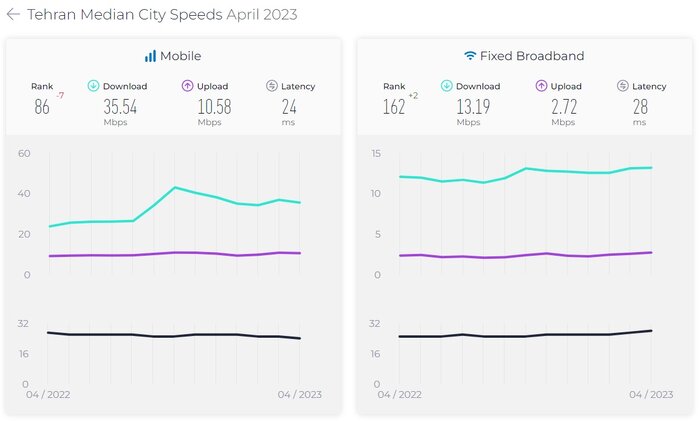Click the Fixed Broadband download arrow icon
The height and width of the screenshot is (421, 700).
coord(445,86)
